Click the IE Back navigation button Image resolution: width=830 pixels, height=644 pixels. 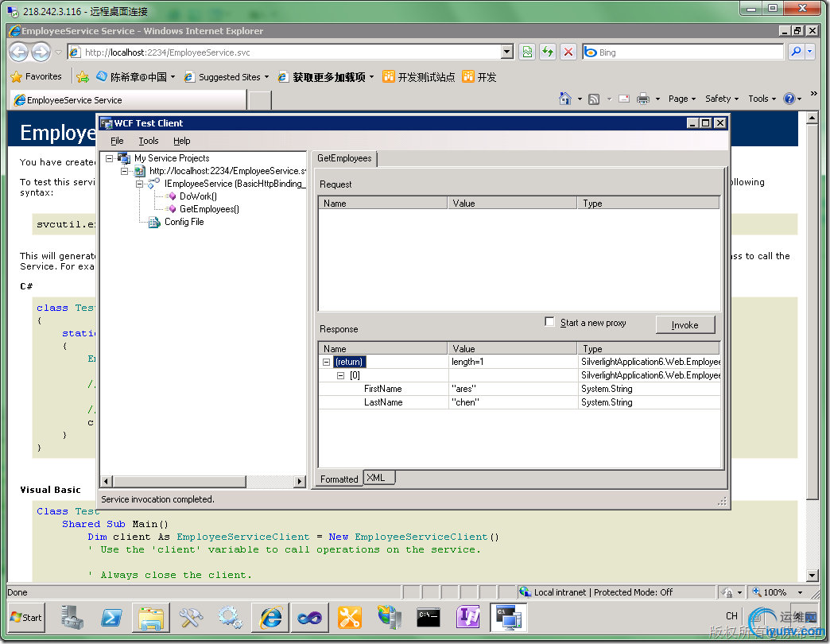click(x=18, y=52)
